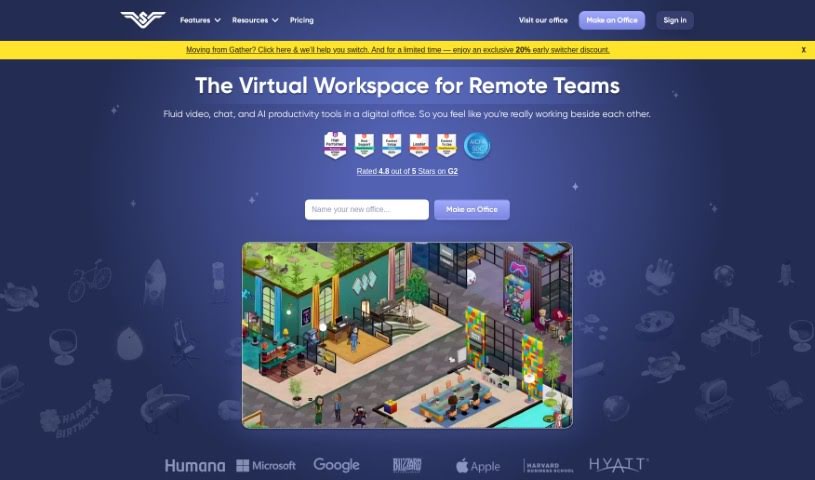
Task: Open the Moving from Gather switcher discount link
Action: point(398,50)
